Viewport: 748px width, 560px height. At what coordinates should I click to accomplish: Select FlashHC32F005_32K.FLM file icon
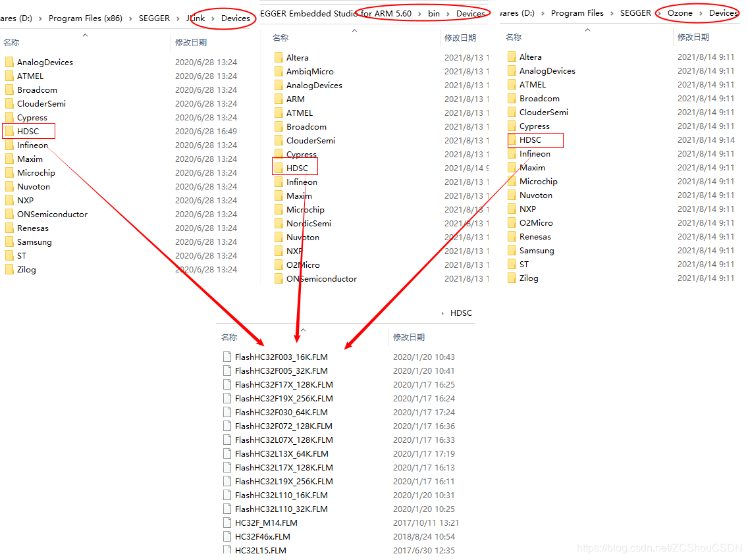click(228, 370)
